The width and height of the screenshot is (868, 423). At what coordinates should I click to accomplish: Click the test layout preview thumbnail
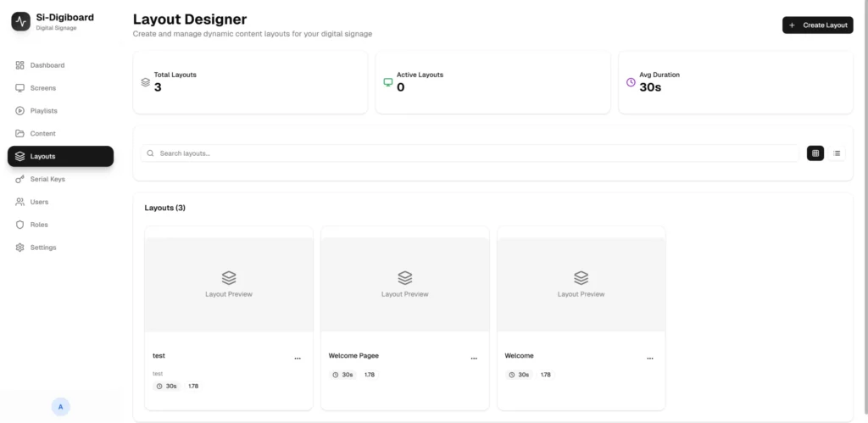click(229, 284)
